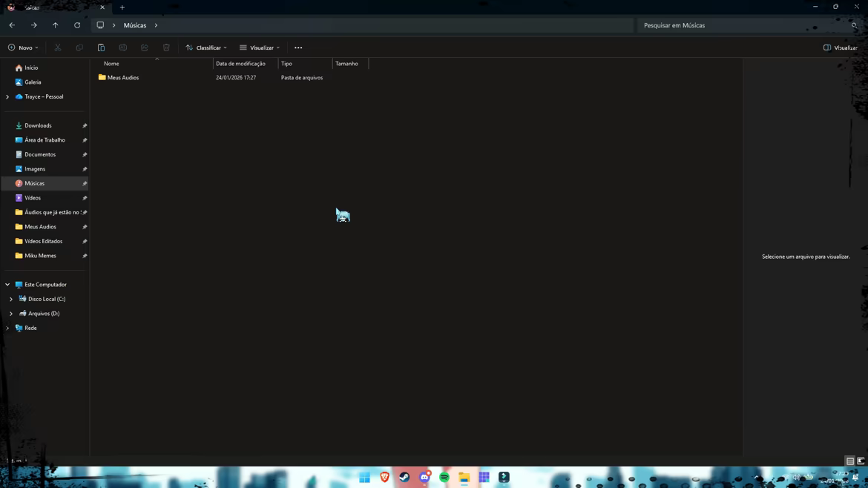Open Downloads in the sidebar

coord(38,125)
